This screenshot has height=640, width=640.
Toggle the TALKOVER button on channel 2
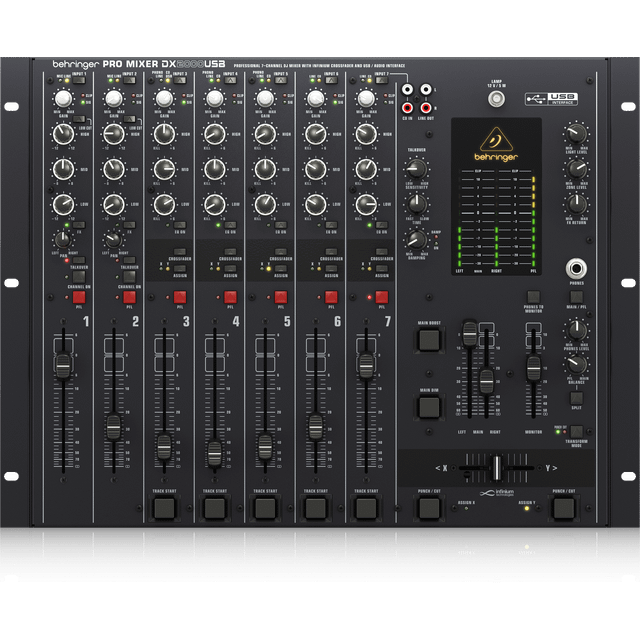(x=129, y=260)
